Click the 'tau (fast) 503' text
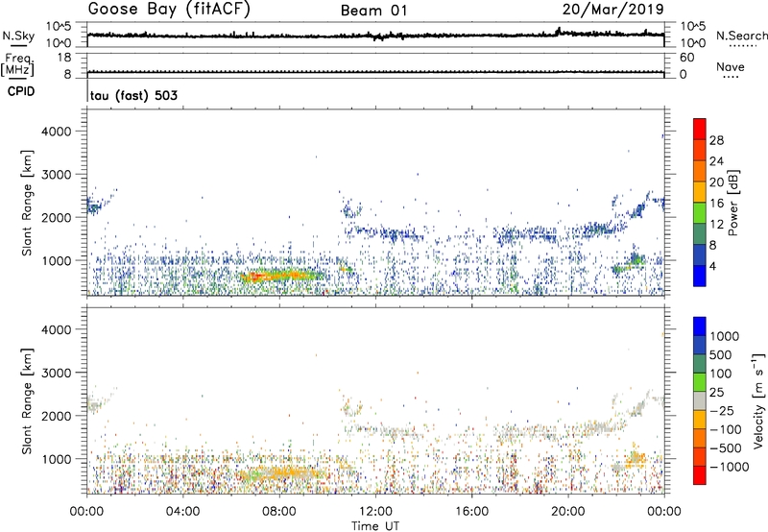768x532 pixels. (x=133, y=95)
